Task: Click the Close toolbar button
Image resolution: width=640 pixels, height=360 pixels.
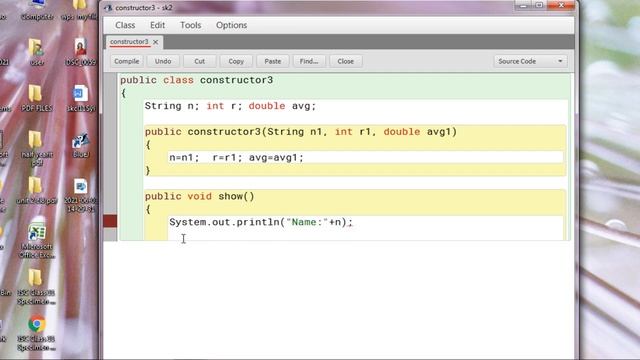Action: tap(346, 61)
